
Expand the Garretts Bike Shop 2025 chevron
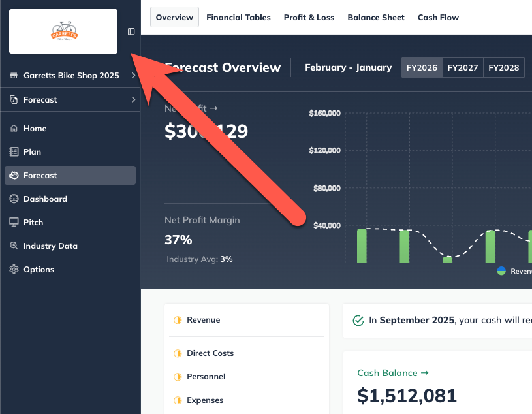coord(133,75)
